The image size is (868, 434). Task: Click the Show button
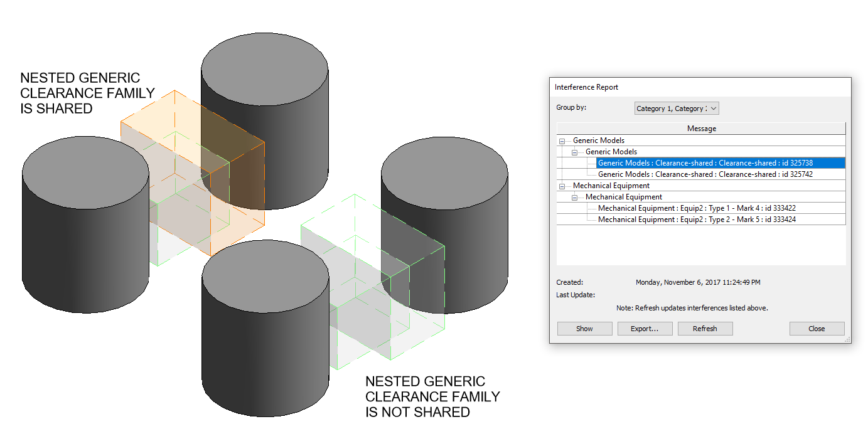click(x=584, y=329)
